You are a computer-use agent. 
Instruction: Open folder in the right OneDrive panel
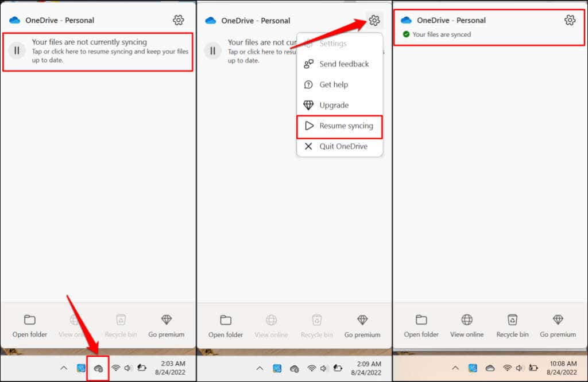421,326
